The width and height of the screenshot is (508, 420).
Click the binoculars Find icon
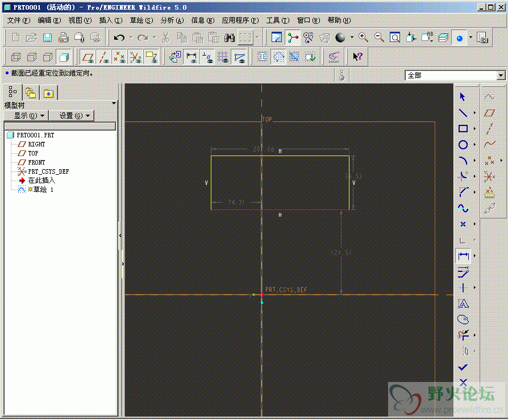[x=230, y=38]
